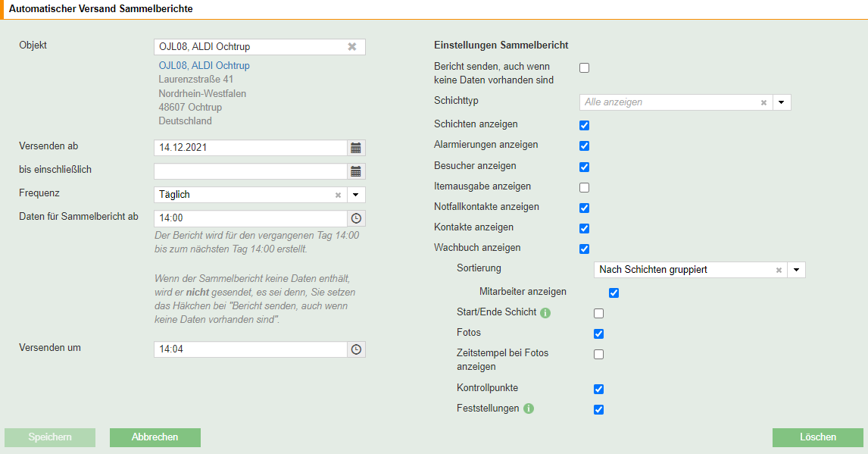Expand the Sortierung dropdown arrow
This screenshot has height=454, width=868.
click(x=796, y=270)
